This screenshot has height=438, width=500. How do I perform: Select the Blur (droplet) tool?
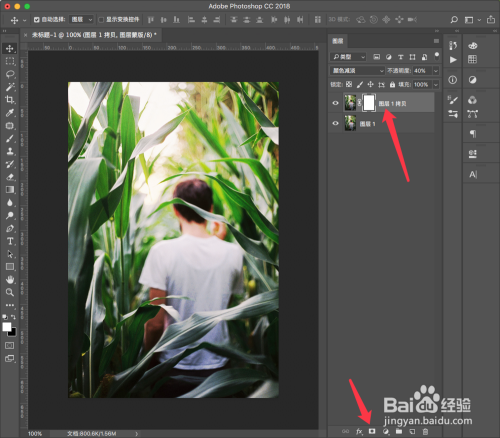(10, 202)
